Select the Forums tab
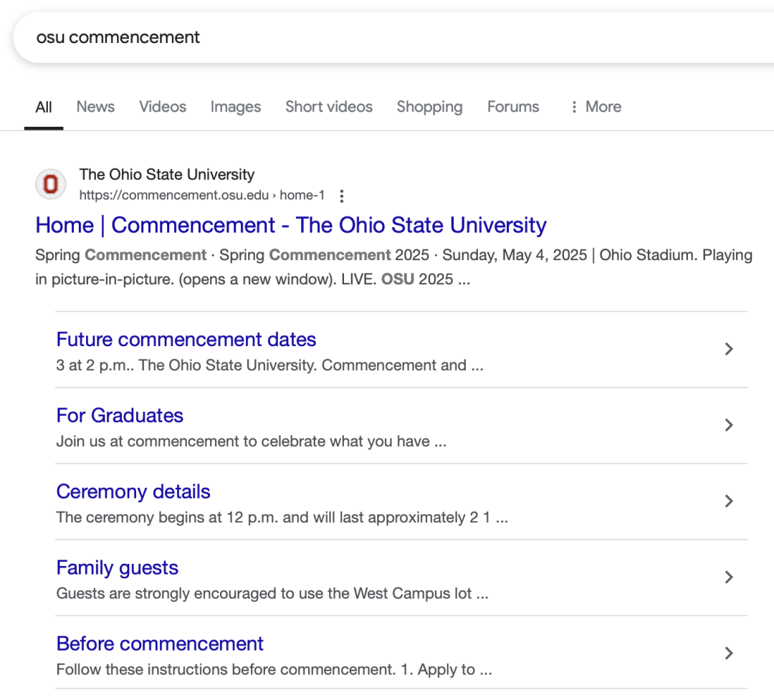Image resolution: width=774 pixels, height=700 pixels. tap(513, 107)
